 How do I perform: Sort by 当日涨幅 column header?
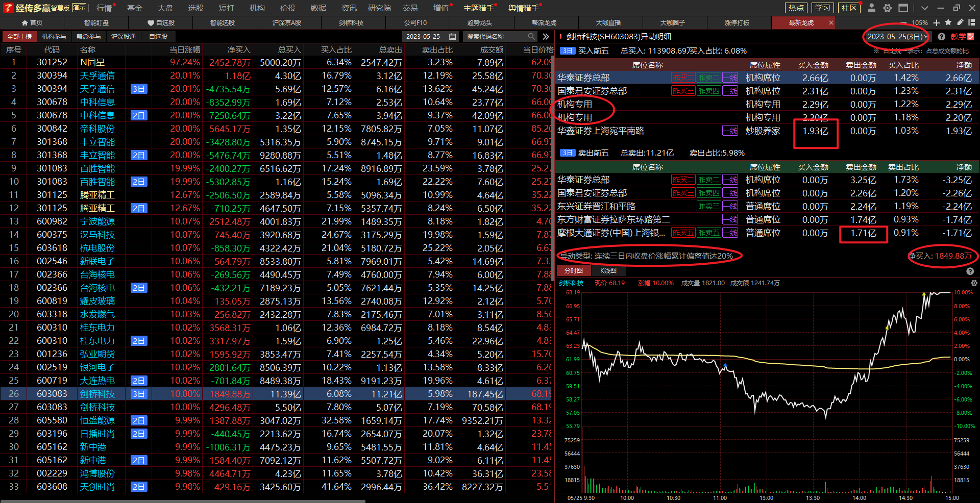tap(185, 49)
